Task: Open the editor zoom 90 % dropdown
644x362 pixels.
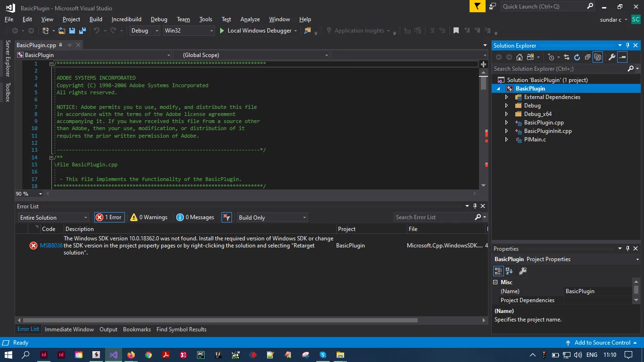Action: click(x=29, y=194)
